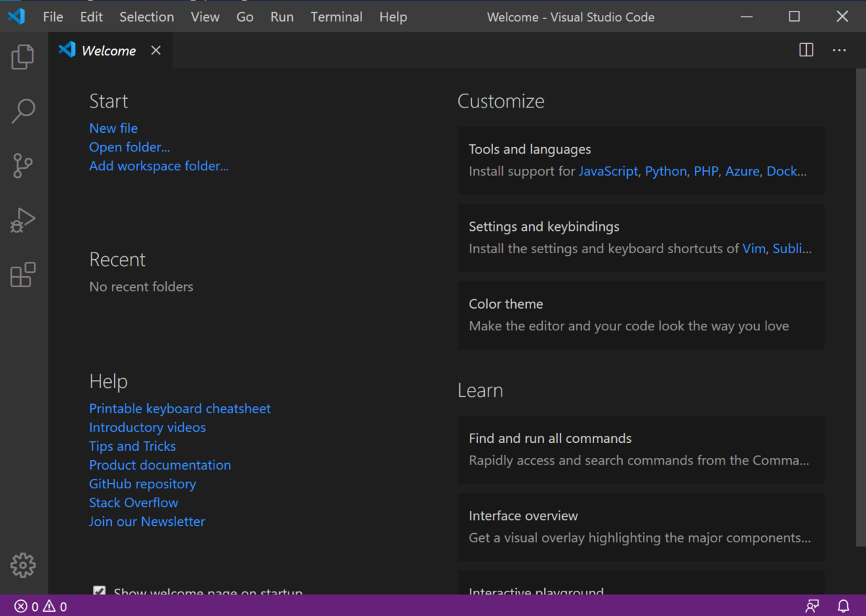
Task: Select the Welcome tab
Action: [x=110, y=50]
